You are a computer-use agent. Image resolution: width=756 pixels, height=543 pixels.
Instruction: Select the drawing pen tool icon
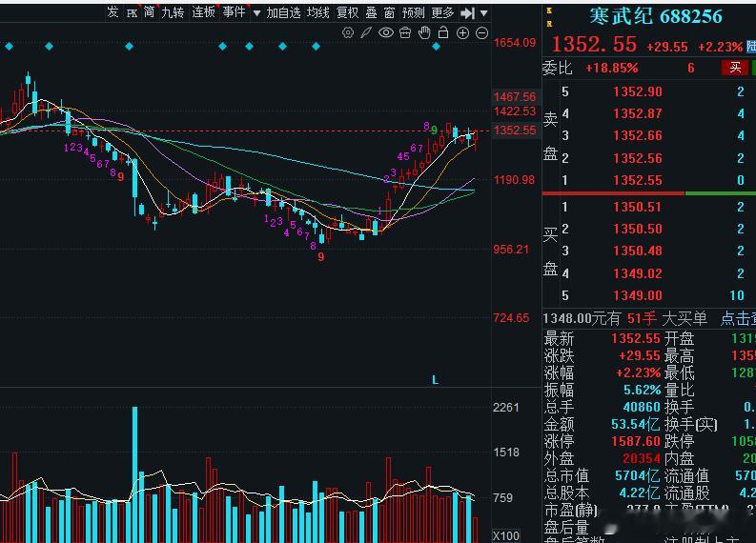click(x=366, y=32)
